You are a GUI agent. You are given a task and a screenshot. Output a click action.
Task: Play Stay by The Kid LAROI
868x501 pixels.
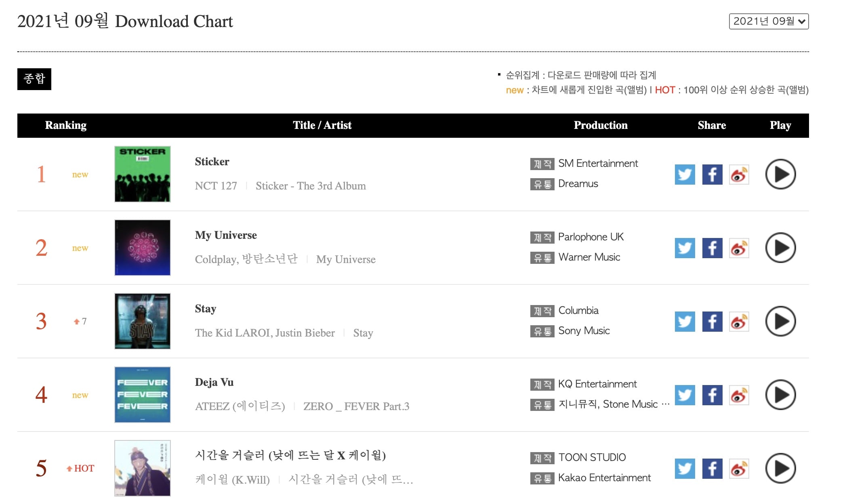780,321
